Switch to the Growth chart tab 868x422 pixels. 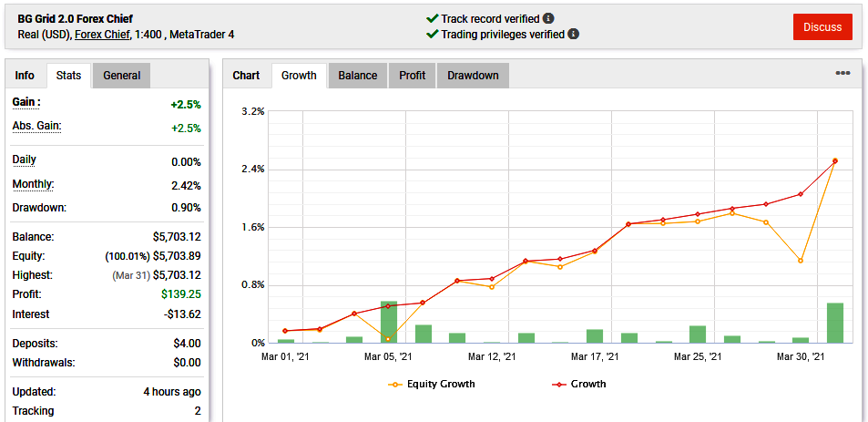(x=299, y=76)
